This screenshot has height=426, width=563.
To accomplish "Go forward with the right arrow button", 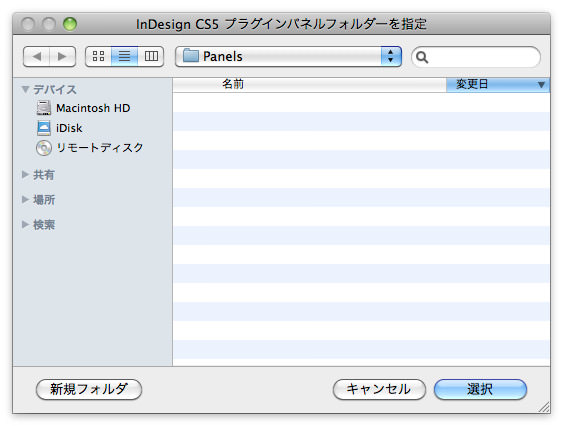I will click(x=62, y=56).
